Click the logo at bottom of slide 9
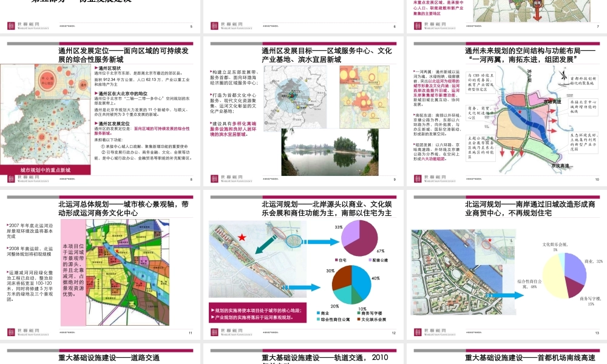Viewport: 607px width, 364px height. click(231, 179)
